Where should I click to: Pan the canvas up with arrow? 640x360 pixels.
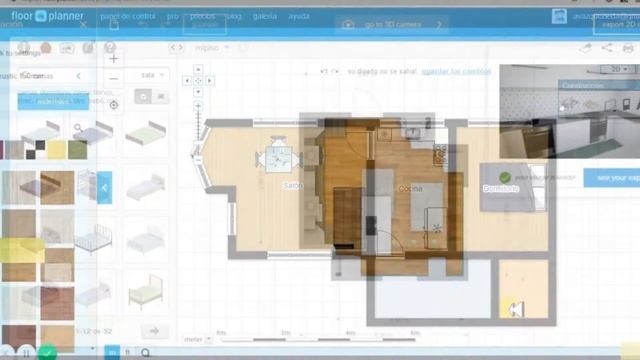(x=198, y=69)
